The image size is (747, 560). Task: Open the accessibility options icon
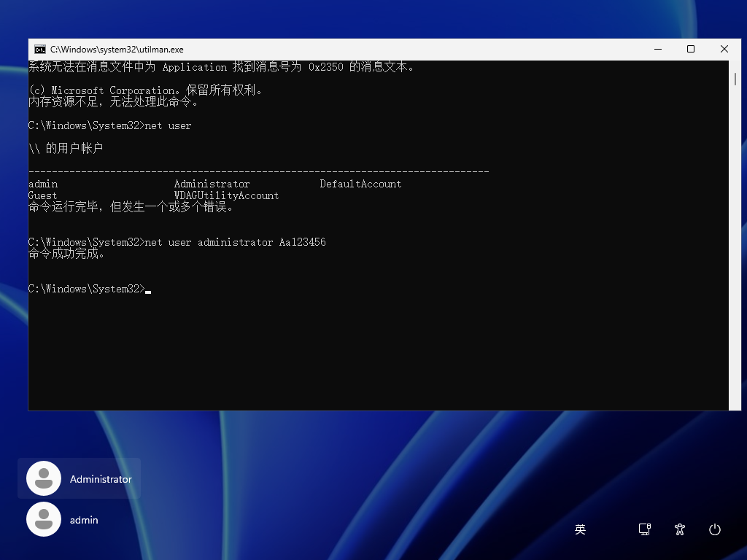pos(680,529)
